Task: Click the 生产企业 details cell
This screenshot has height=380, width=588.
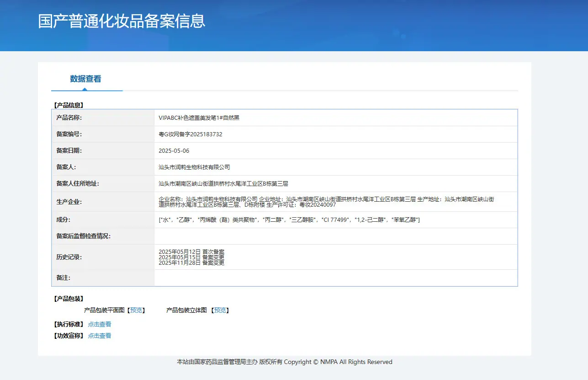Action: [x=336, y=202]
